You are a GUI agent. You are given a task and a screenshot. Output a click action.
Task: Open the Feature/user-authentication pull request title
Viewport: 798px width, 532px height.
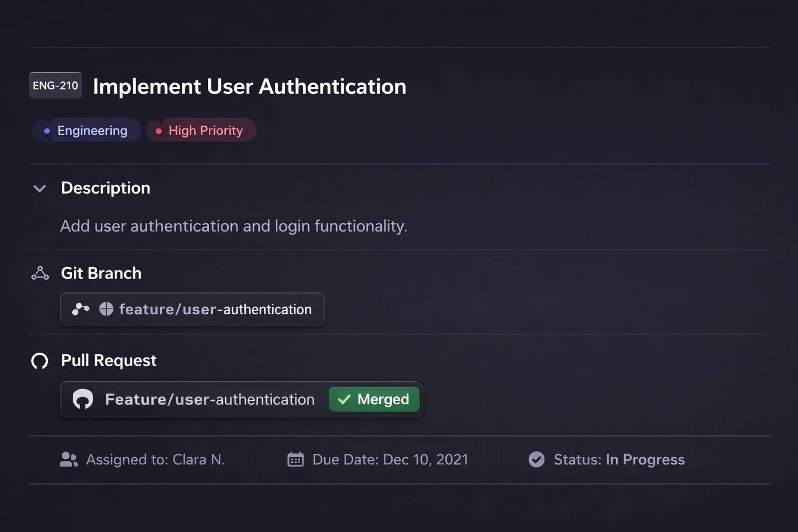pyautogui.click(x=209, y=399)
